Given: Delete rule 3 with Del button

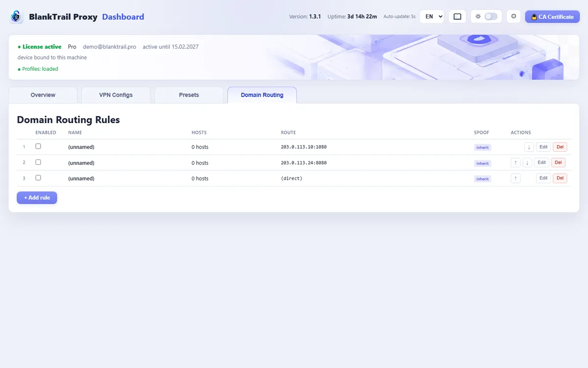Looking at the screenshot, I should pos(560,178).
